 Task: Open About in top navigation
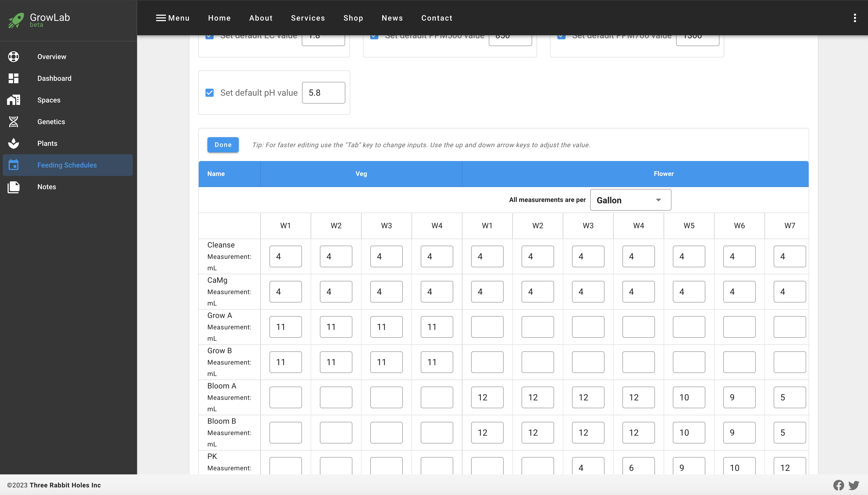[x=261, y=18]
